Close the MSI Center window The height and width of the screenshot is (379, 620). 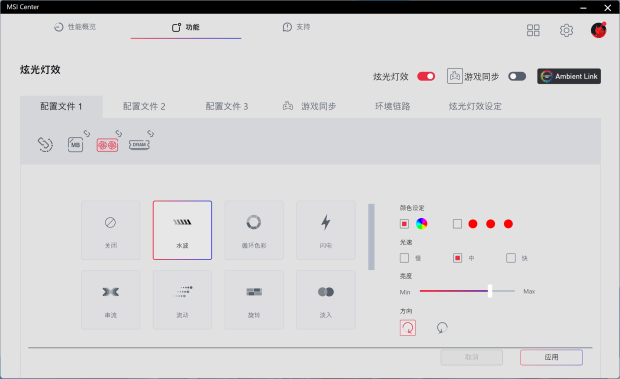pyautogui.click(x=608, y=8)
